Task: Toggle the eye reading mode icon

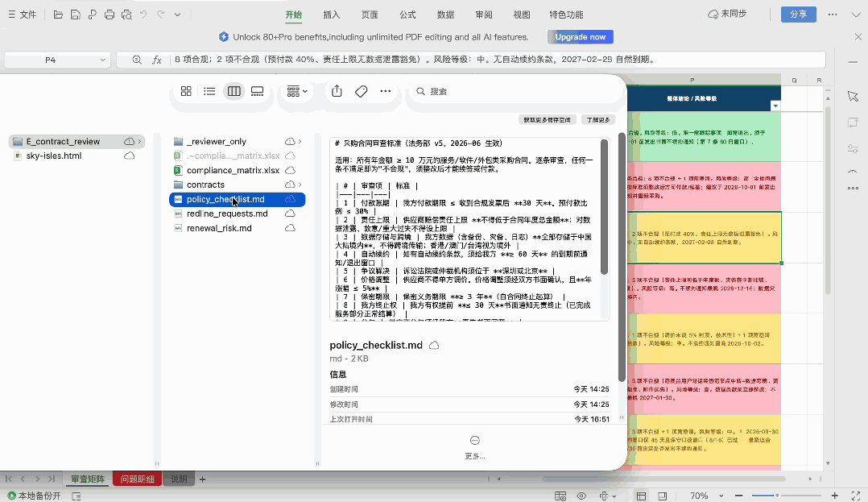Action: coord(581,496)
